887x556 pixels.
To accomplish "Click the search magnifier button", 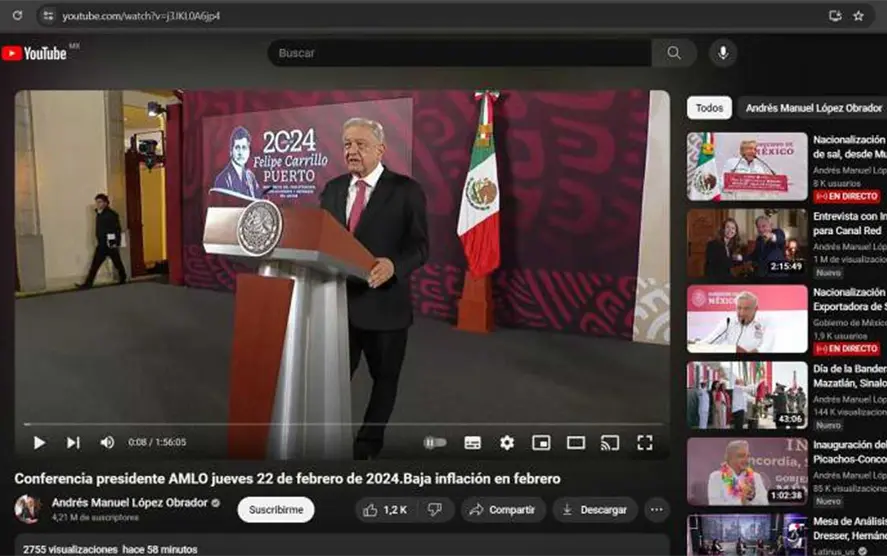I will click(x=675, y=53).
